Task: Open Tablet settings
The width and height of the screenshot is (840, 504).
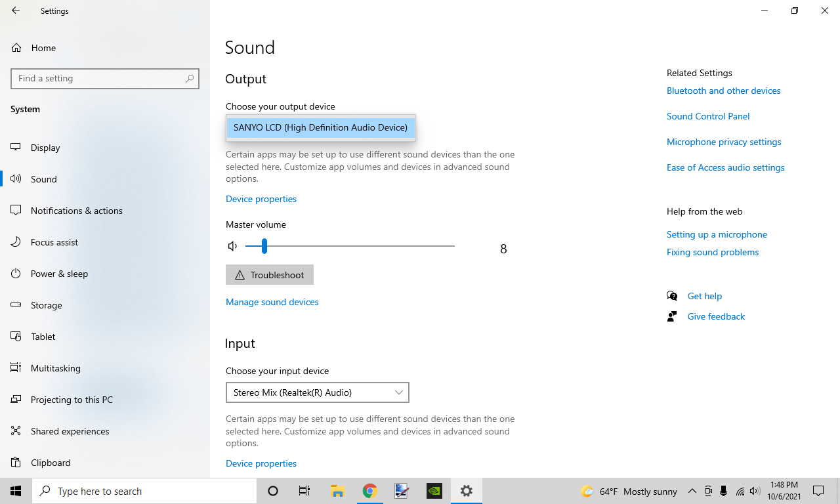Action: (x=105, y=337)
